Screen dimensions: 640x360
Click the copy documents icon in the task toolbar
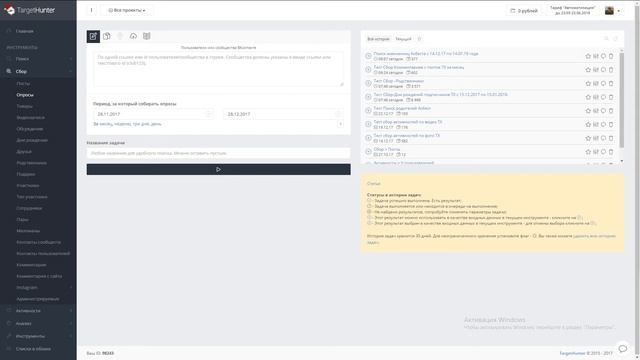point(107,36)
